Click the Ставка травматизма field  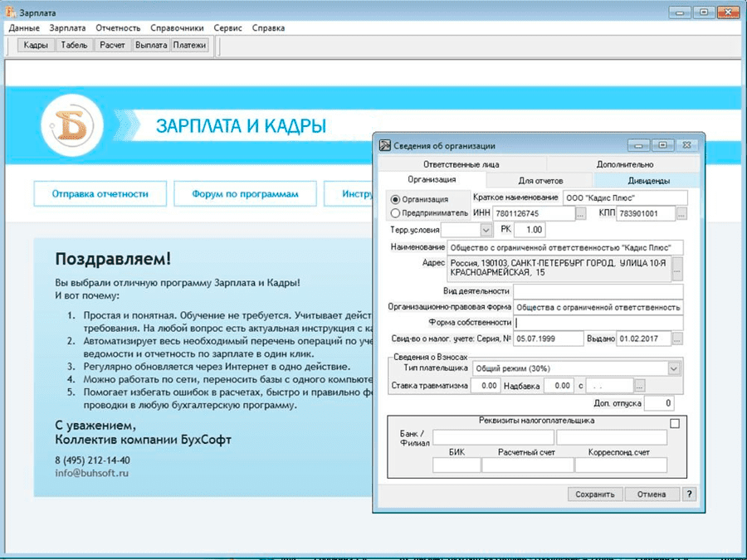[486, 386]
